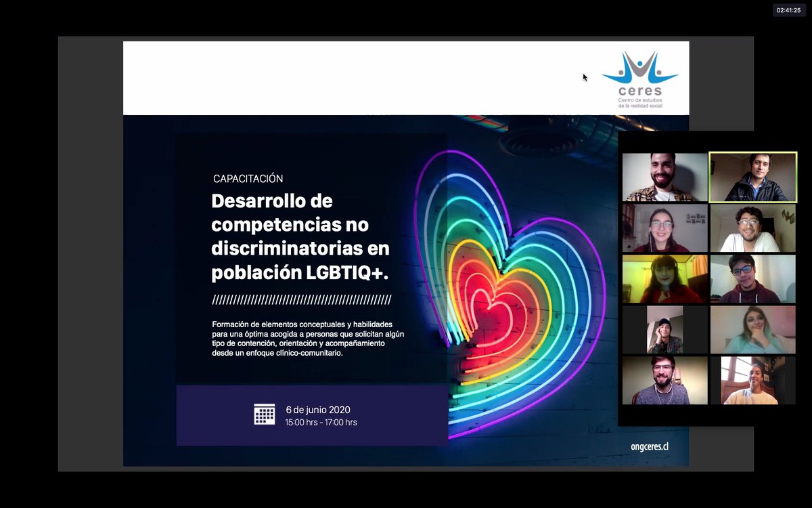Screen dimensions: 812x508
Task: Select the bottom-left bearded participant with glasses
Action: pos(664,381)
